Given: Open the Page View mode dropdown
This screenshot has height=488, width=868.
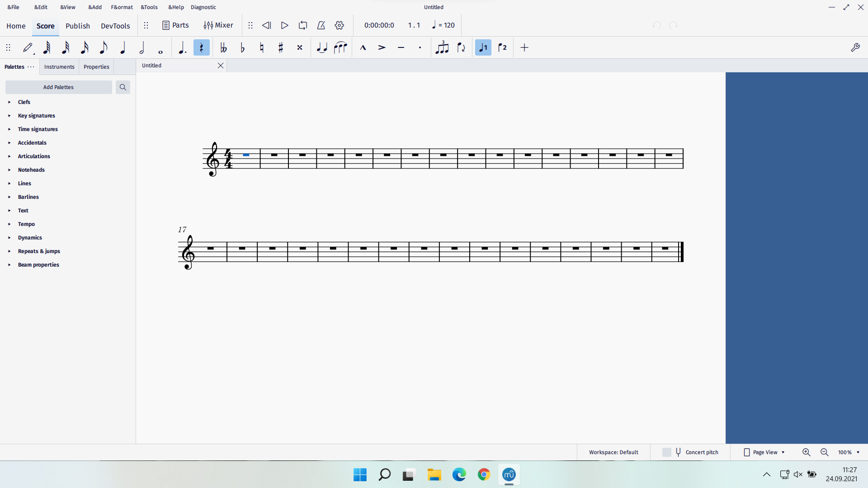Looking at the screenshot, I should (x=764, y=452).
